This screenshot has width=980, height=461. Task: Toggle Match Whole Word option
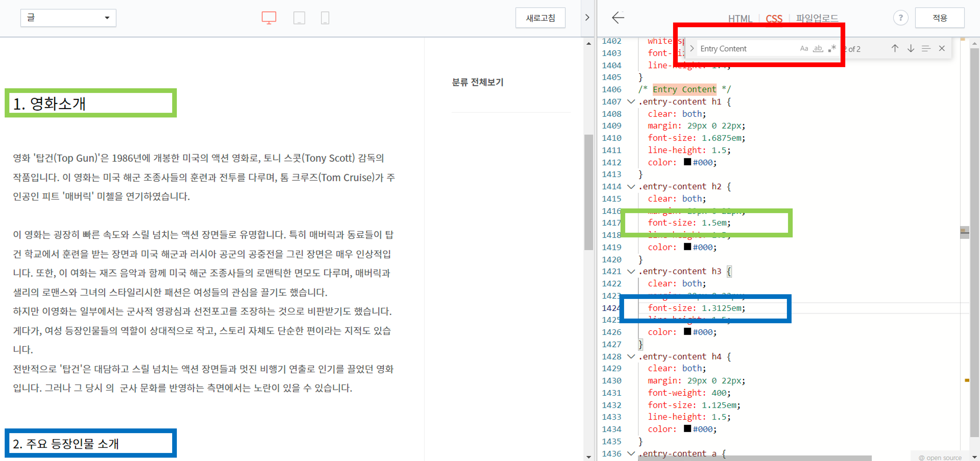(x=818, y=48)
